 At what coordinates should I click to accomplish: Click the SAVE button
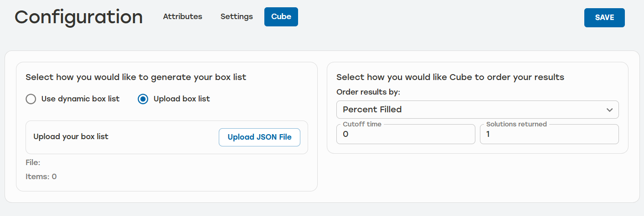(604, 18)
